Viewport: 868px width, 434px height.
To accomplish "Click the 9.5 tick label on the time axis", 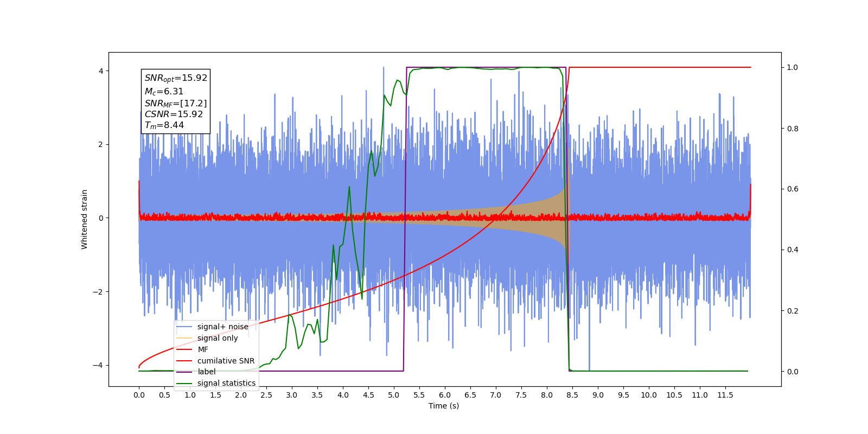I will (623, 395).
